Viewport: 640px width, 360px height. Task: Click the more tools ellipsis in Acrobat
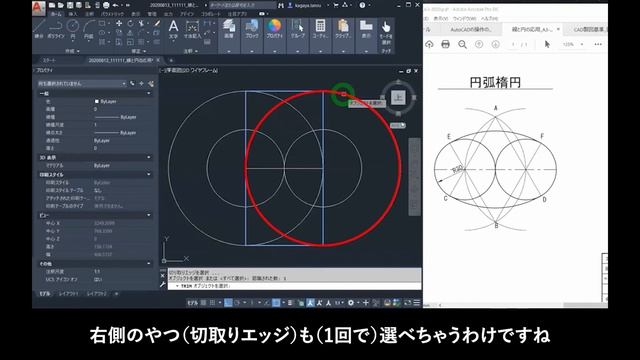tap(598, 44)
